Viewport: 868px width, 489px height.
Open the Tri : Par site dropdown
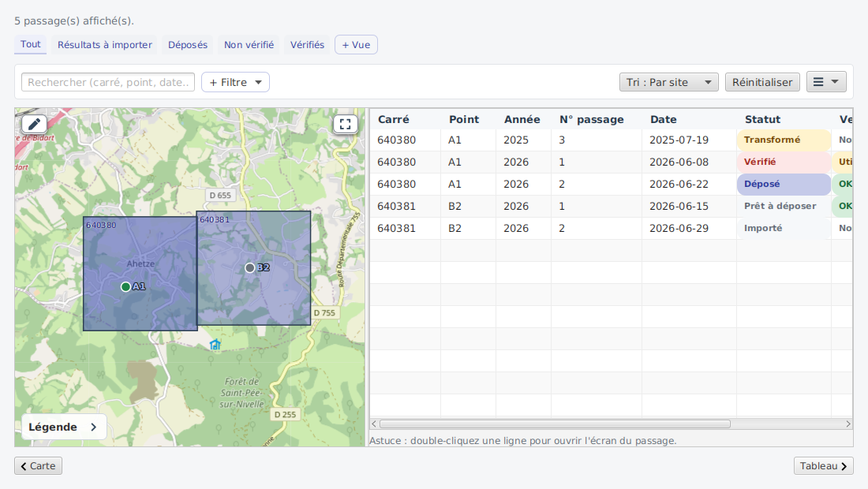(668, 83)
